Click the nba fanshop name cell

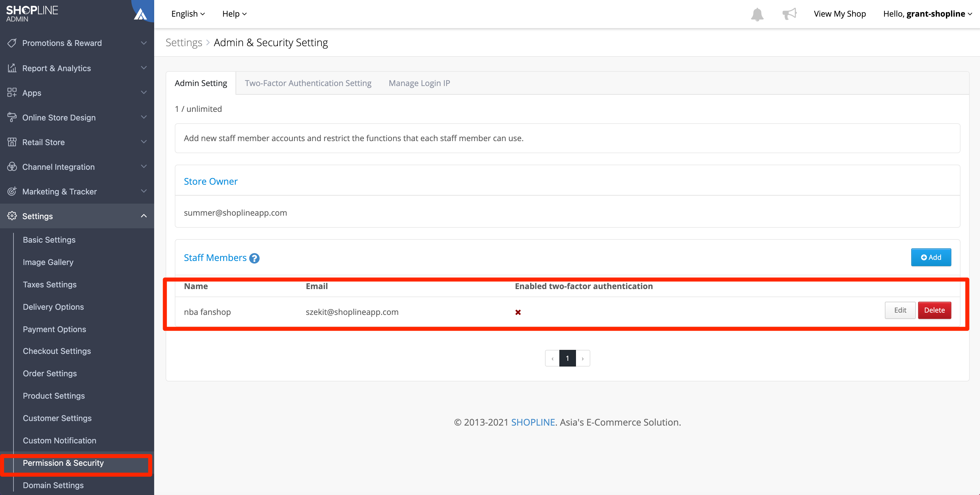207,312
